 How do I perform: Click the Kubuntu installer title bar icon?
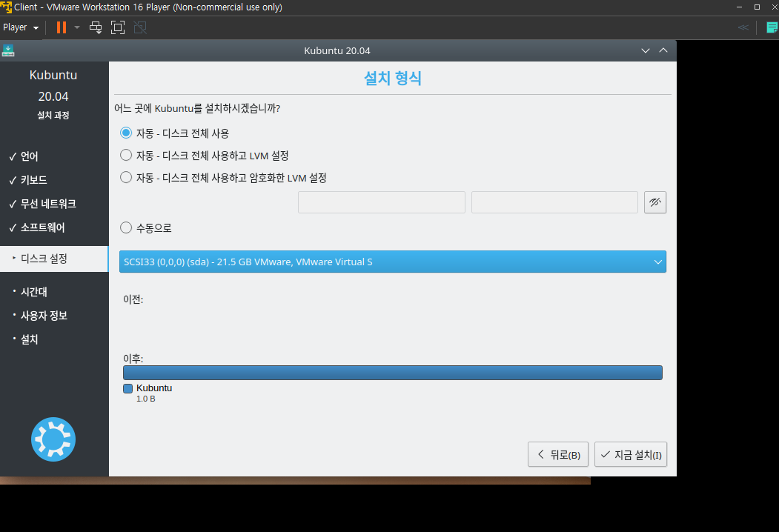8,50
